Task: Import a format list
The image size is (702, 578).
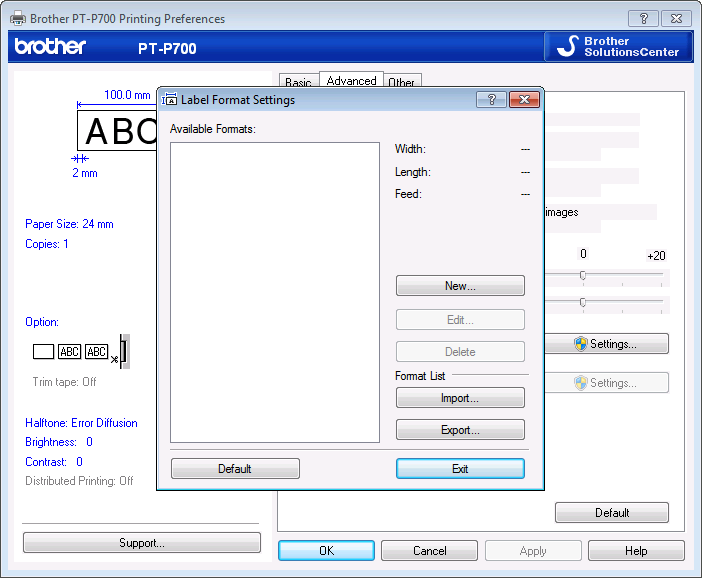Action: point(460,398)
